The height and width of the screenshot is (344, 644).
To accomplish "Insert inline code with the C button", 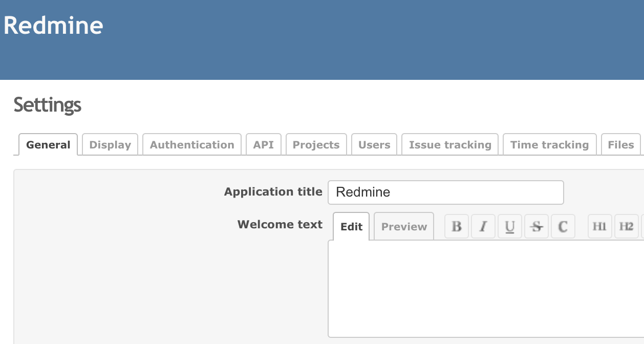I will tap(563, 226).
